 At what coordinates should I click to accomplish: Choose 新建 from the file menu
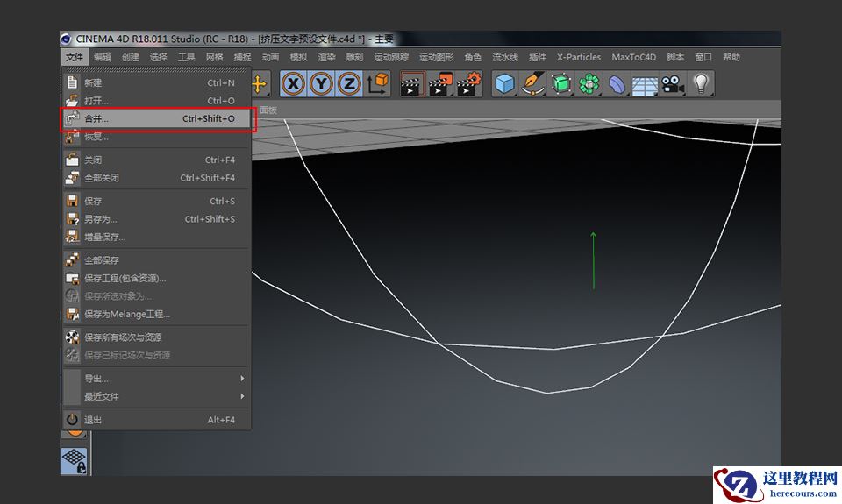(157, 82)
